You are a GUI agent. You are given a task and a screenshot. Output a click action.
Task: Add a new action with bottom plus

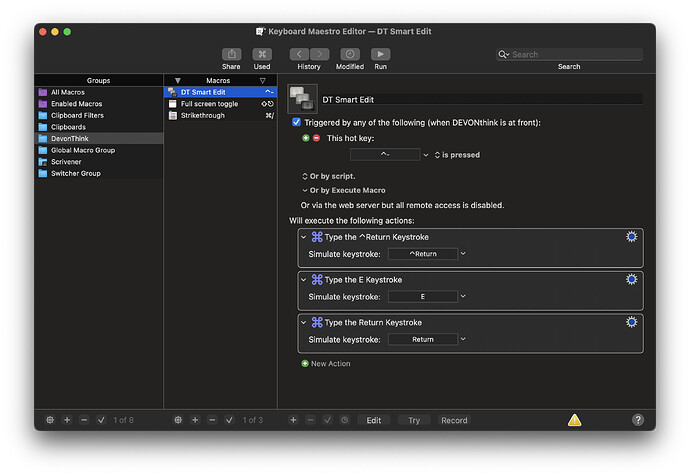click(x=294, y=420)
